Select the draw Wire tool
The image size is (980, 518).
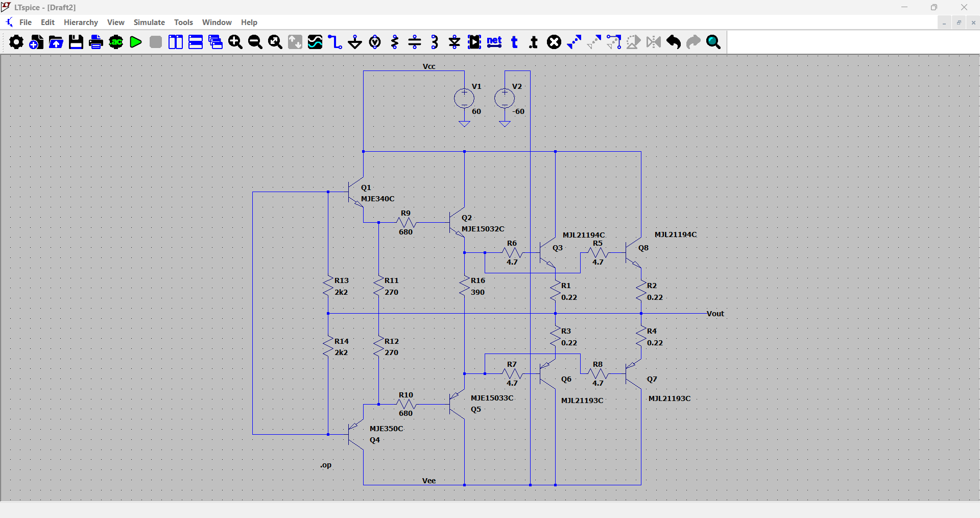(335, 42)
